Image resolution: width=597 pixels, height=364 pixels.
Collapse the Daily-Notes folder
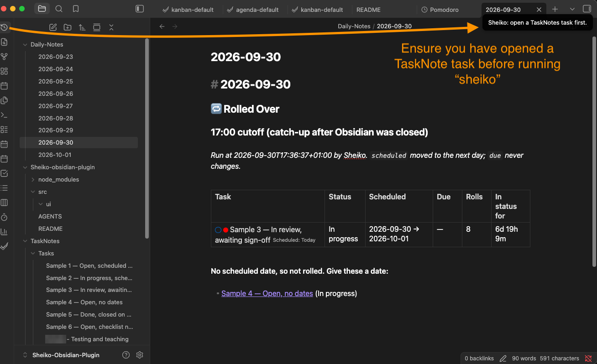pos(25,45)
